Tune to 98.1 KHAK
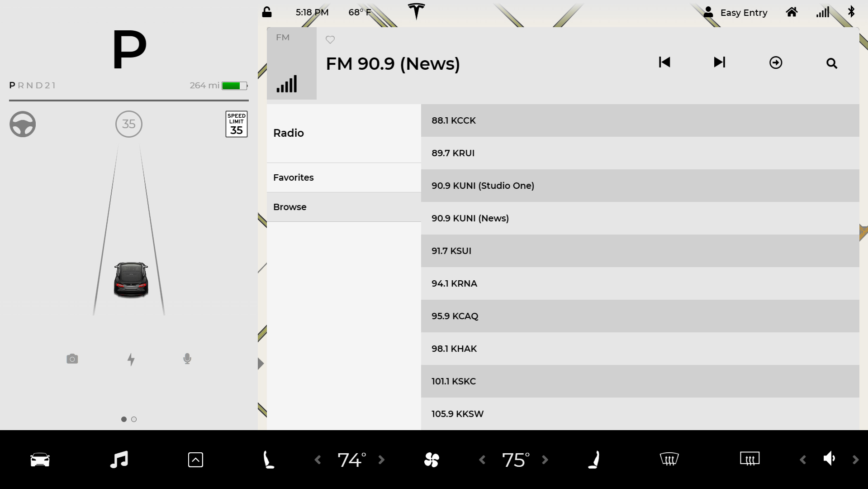Screen dimensions: 868x489 click(x=640, y=349)
